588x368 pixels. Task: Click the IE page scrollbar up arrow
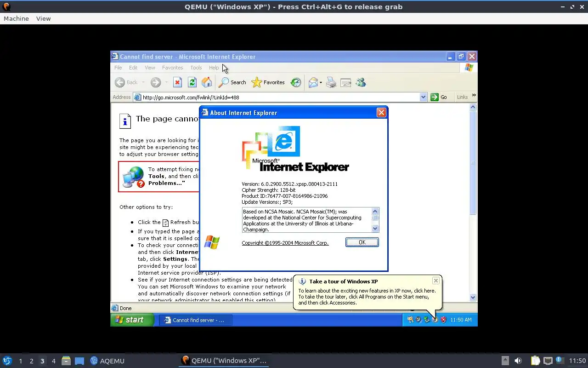pos(473,107)
